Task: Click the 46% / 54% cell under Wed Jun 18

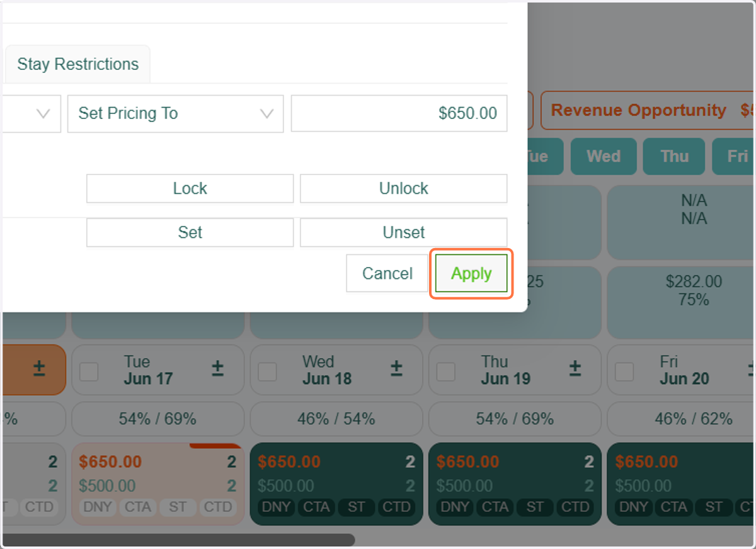Action: (336, 419)
